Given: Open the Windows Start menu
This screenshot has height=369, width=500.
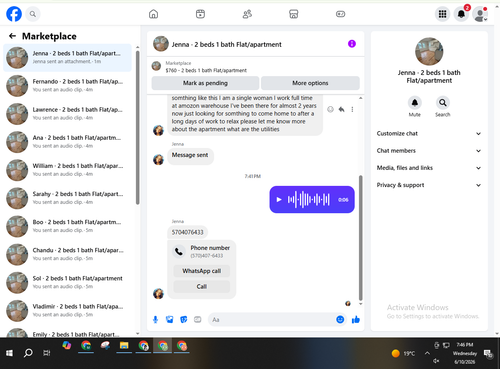Looking at the screenshot, I should point(9,353).
